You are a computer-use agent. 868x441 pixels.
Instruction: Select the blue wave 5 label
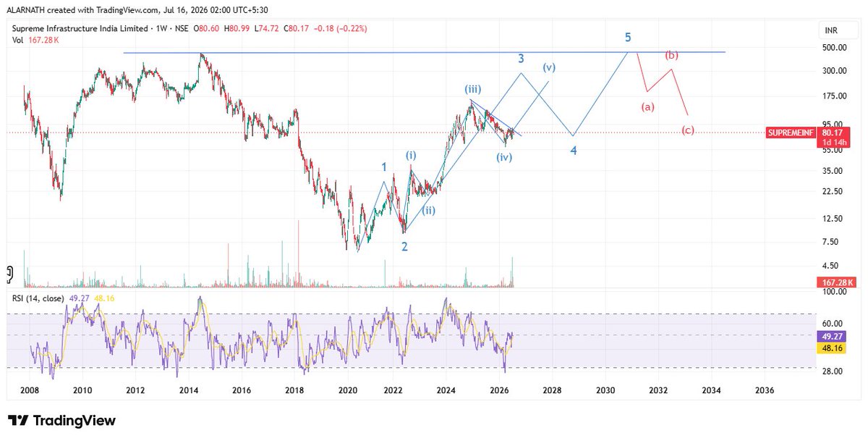[x=629, y=37]
